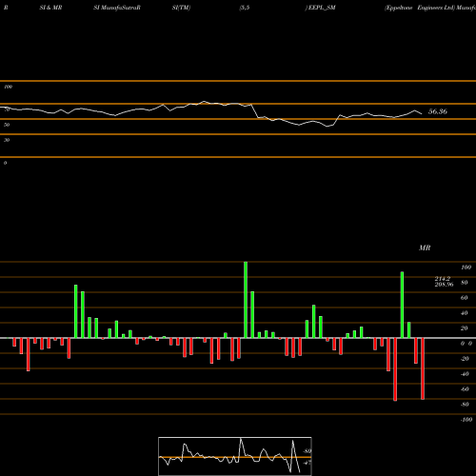Image resolution: width=476 pixels, height=476 pixels.
Task: Click the SI & MR header text
Action: click(x=50, y=8)
